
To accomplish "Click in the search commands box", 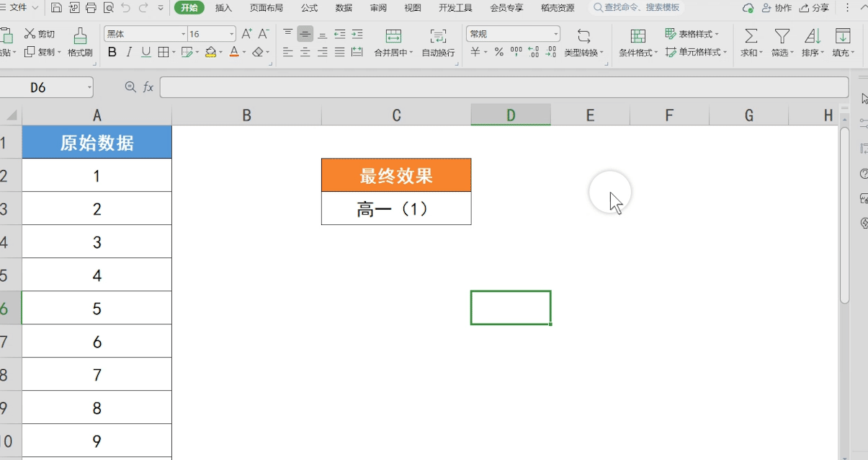I will [635, 8].
